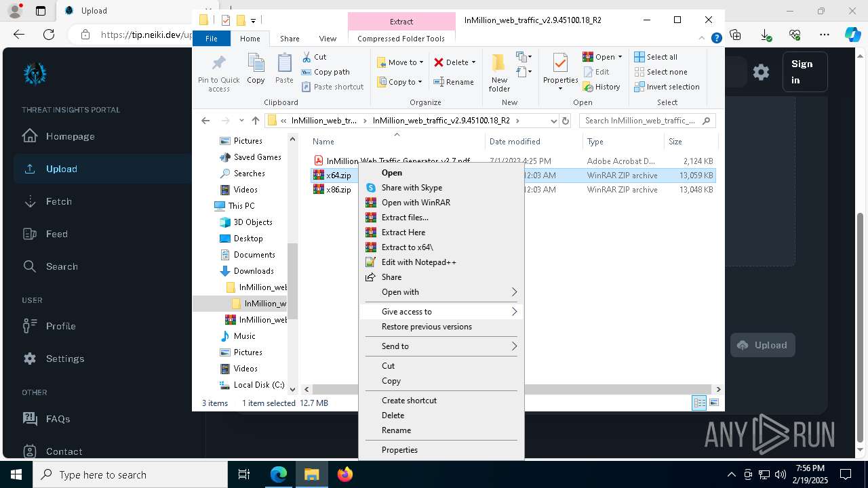868x488 pixels.
Task: Select Open in the context menu
Action: (x=441, y=173)
